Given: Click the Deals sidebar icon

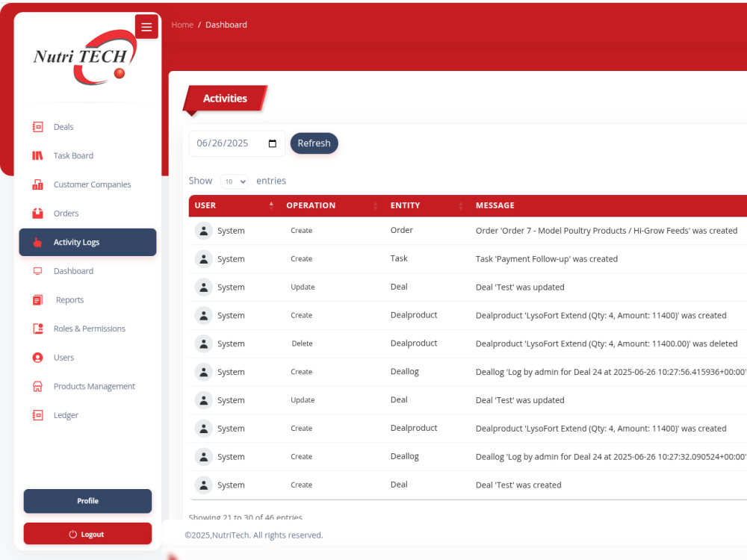Looking at the screenshot, I should pyautogui.click(x=37, y=127).
